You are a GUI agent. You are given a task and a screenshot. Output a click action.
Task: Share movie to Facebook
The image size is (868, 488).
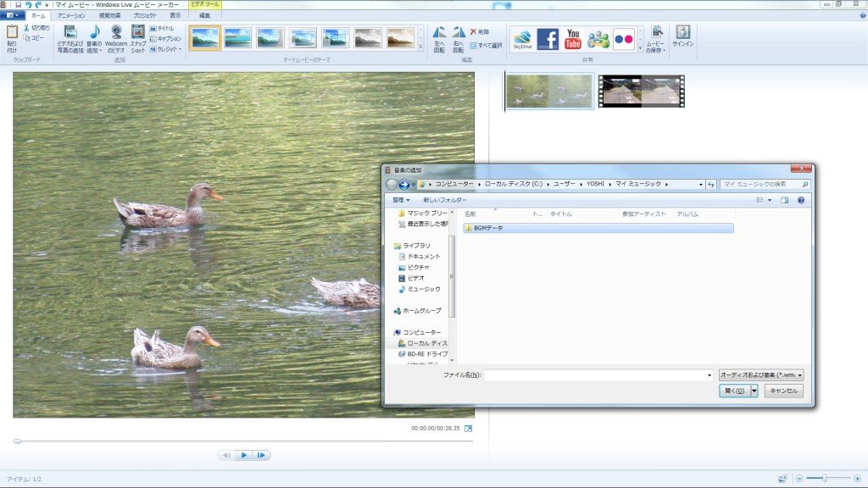tap(548, 39)
